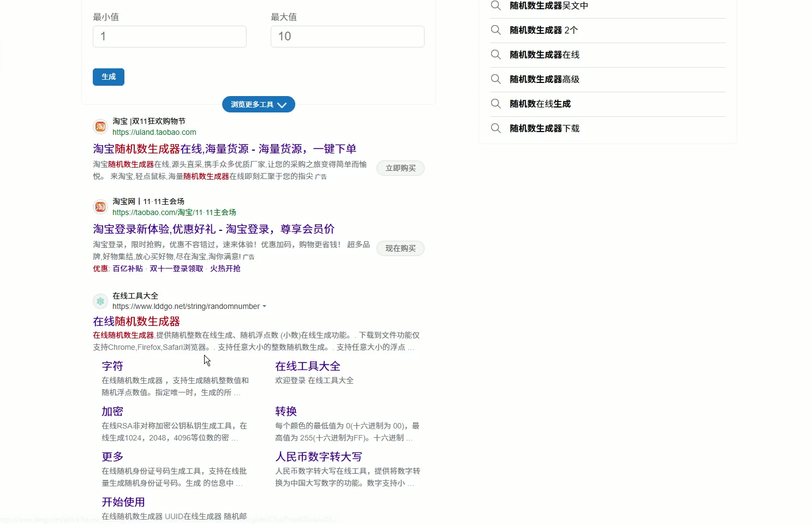This screenshot has width=812, height=524.
Task: Expand 浏览更多工具
Action: click(x=259, y=104)
